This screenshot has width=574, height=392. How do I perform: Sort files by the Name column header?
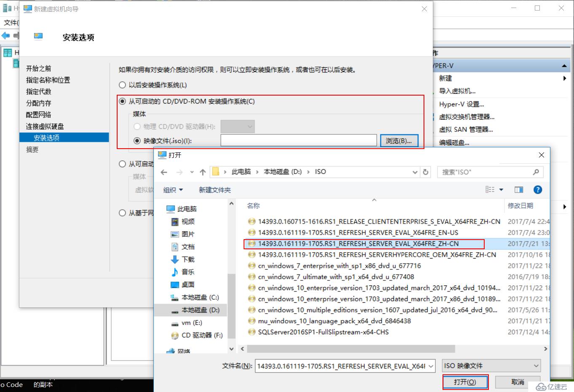pyautogui.click(x=253, y=206)
